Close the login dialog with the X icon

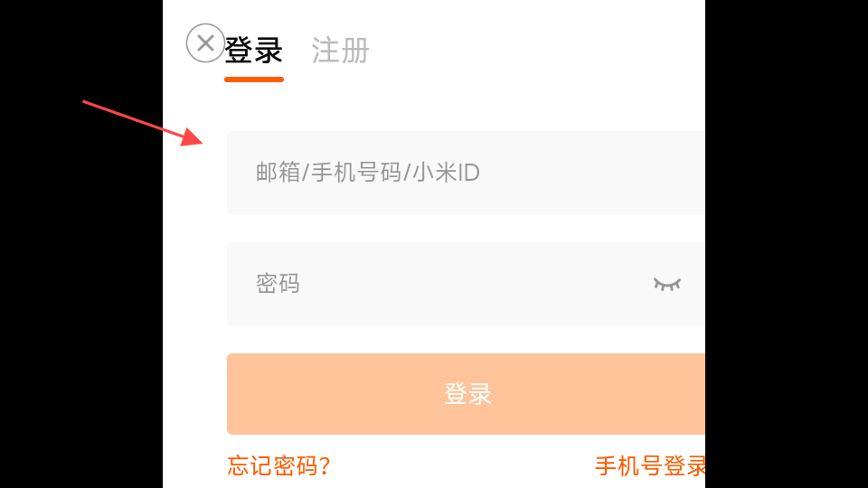point(205,43)
